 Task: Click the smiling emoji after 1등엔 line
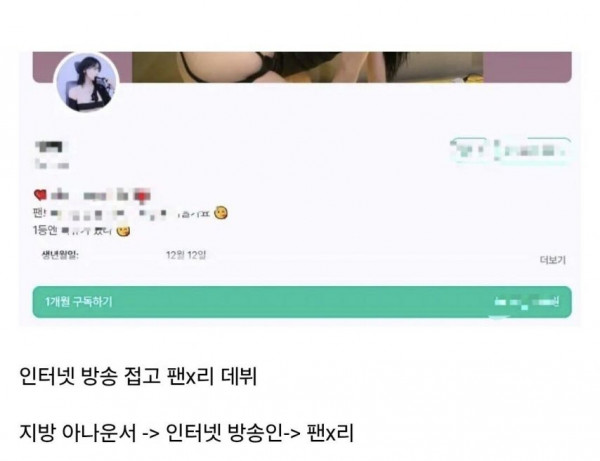[123, 230]
